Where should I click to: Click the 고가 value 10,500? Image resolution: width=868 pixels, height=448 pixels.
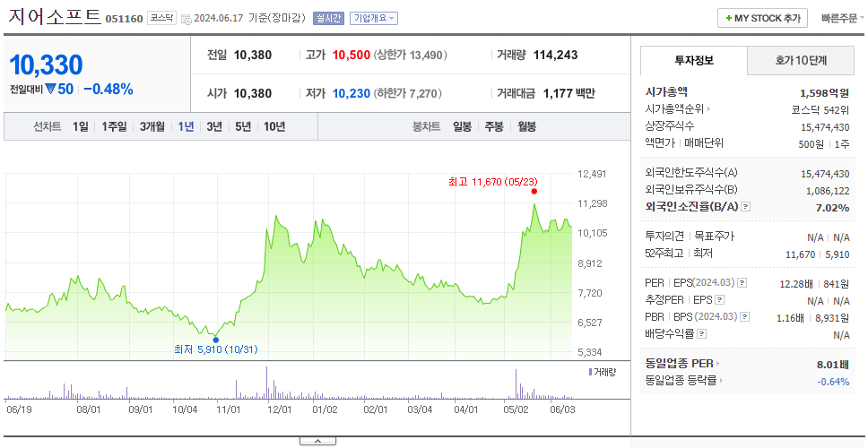pos(351,56)
